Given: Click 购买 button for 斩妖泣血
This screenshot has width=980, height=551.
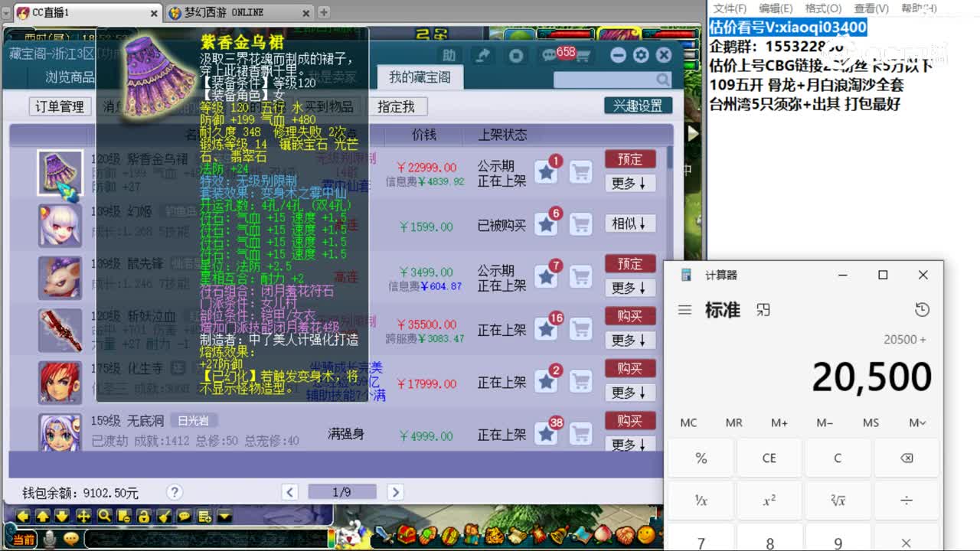Looking at the screenshot, I should coord(630,316).
